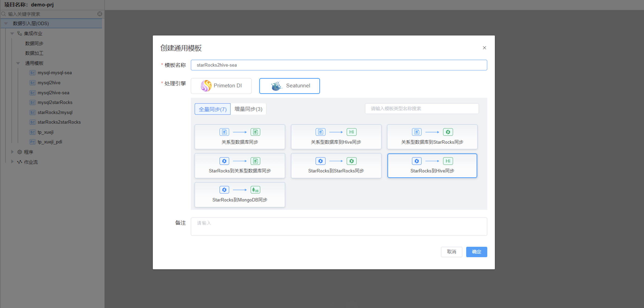Click the 取消 cancel button

pyautogui.click(x=451, y=252)
